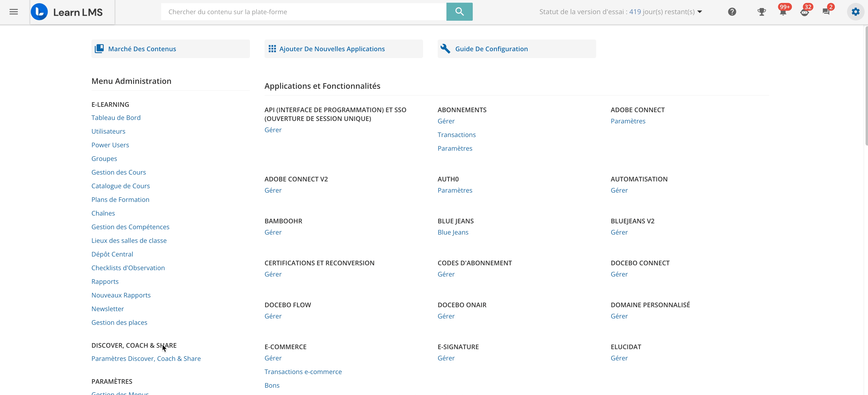The height and width of the screenshot is (395, 868).
Task: Click Gérer under Domaine Personnalisé
Action: (619, 316)
